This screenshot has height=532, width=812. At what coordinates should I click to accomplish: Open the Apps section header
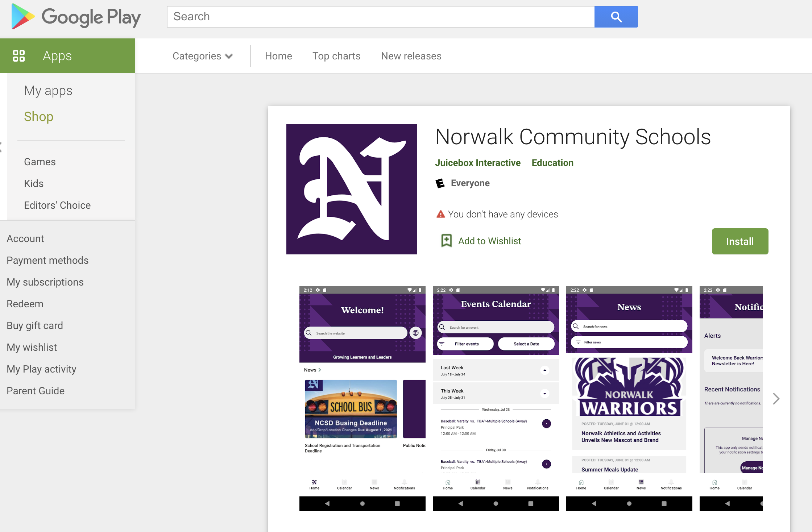coord(67,56)
